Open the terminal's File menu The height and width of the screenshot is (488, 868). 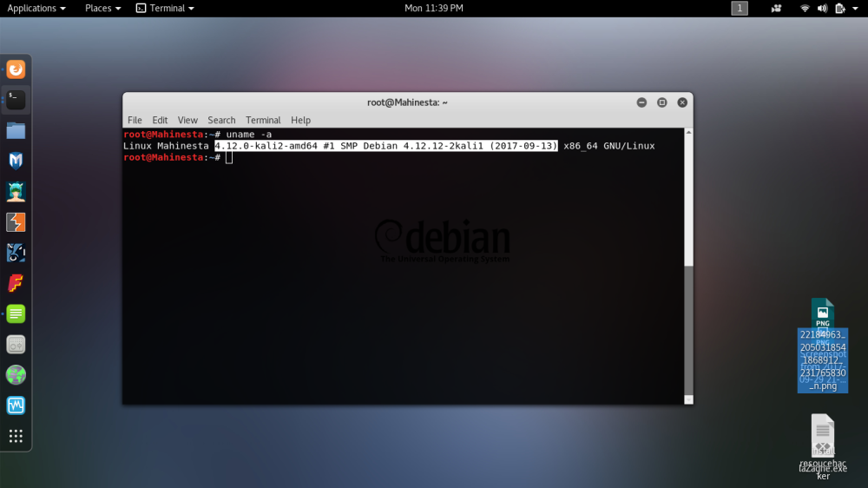click(135, 120)
